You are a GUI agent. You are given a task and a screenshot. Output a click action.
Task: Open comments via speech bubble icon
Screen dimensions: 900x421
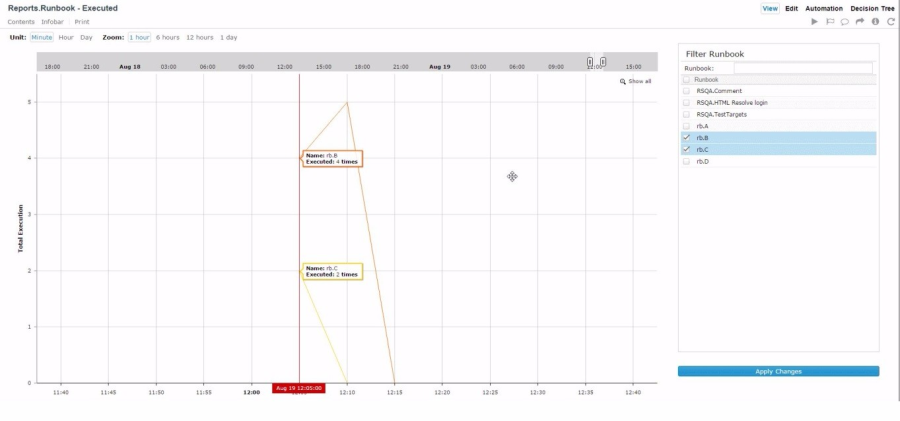tap(845, 21)
